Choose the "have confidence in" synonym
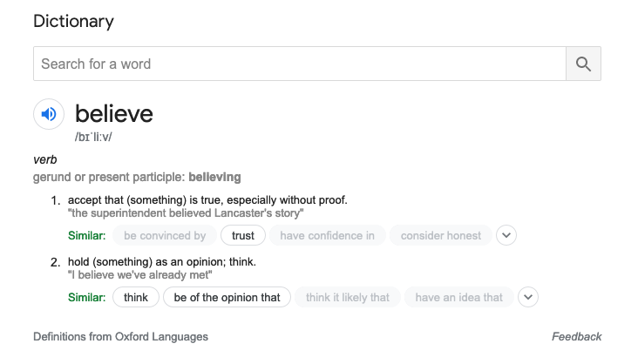638x364 pixels. pyautogui.click(x=327, y=235)
